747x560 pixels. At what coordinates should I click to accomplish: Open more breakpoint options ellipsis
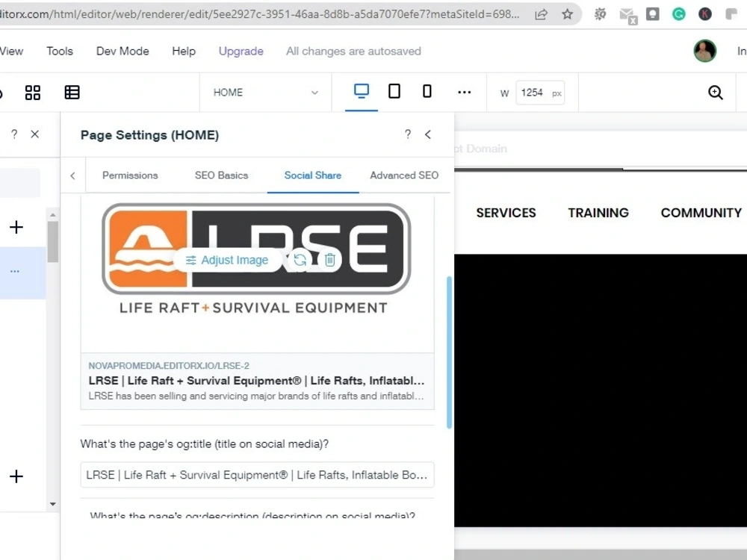click(464, 93)
